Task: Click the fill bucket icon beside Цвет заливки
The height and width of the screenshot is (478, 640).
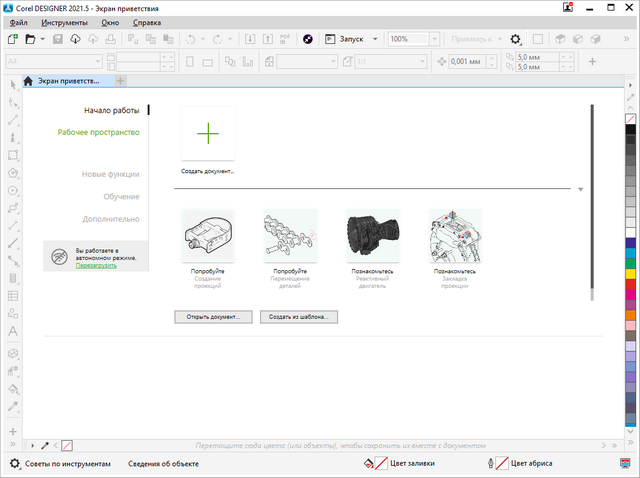Action: coord(369,464)
